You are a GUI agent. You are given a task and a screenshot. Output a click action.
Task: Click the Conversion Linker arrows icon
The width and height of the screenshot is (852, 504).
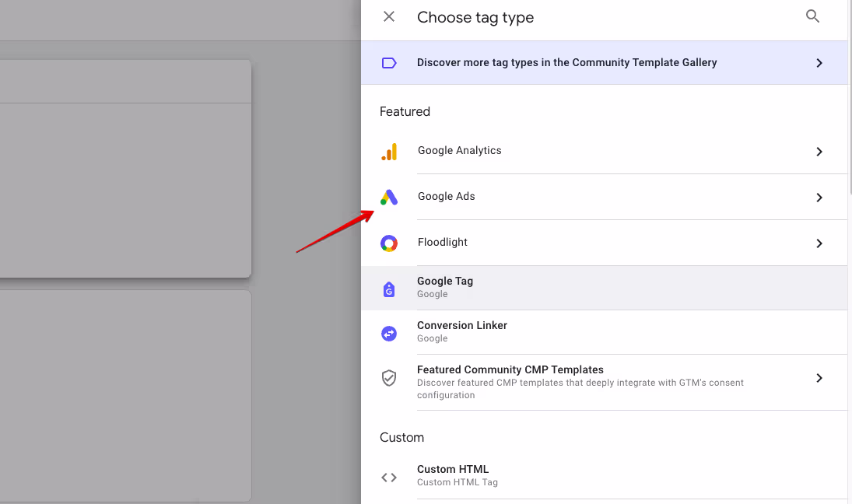pyautogui.click(x=389, y=334)
